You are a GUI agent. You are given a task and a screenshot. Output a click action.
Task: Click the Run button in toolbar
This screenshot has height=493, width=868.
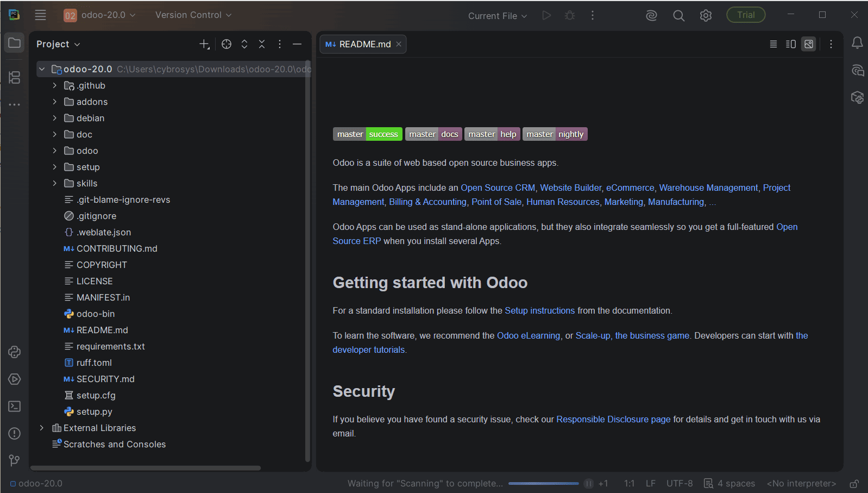pos(546,15)
